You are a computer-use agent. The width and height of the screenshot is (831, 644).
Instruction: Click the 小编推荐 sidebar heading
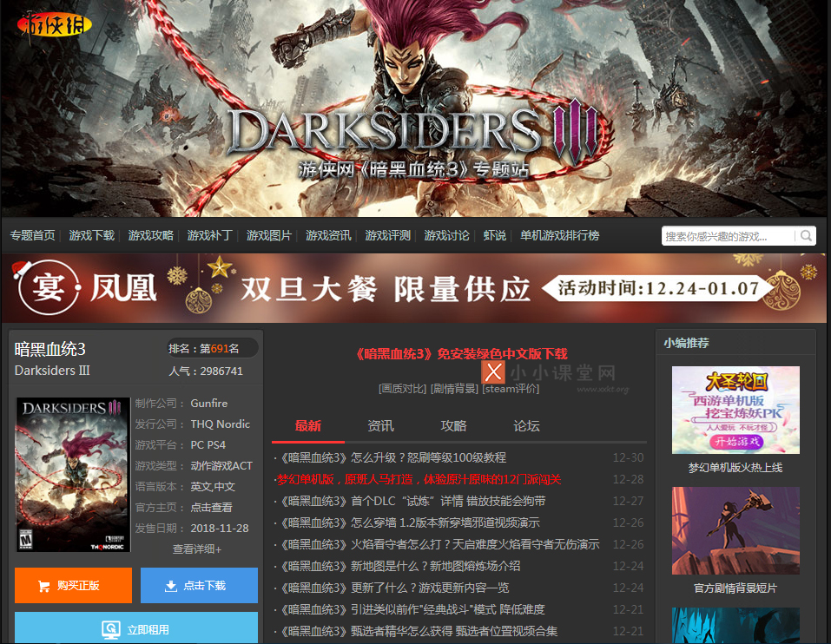(x=686, y=343)
